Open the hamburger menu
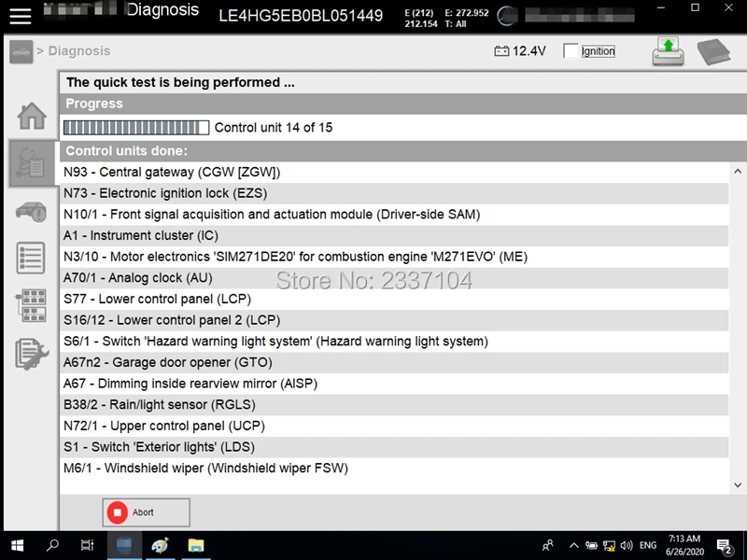 [x=21, y=15]
